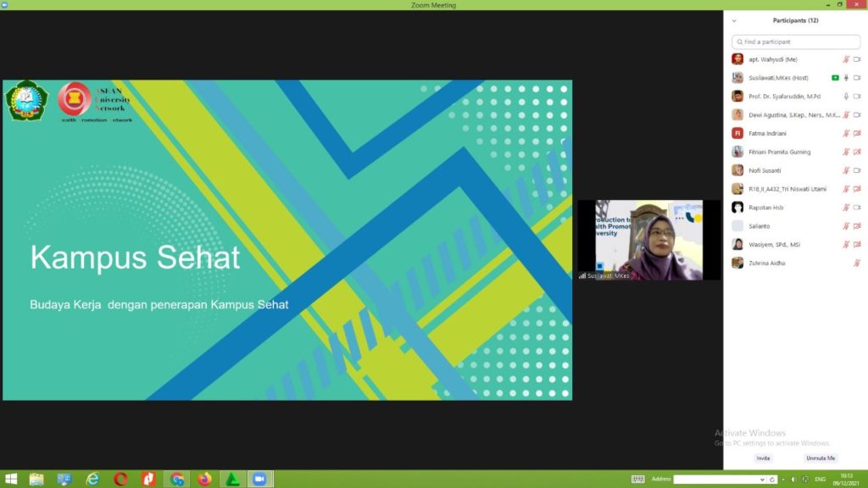Screen dimensions: 868x488
Task: Click the camera-off icon for Salianto
Action: [x=857, y=226]
